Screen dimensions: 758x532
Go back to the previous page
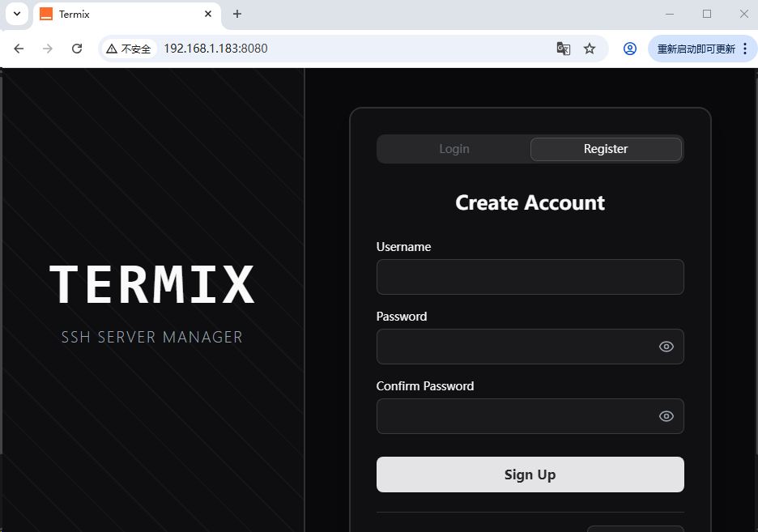click(19, 49)
